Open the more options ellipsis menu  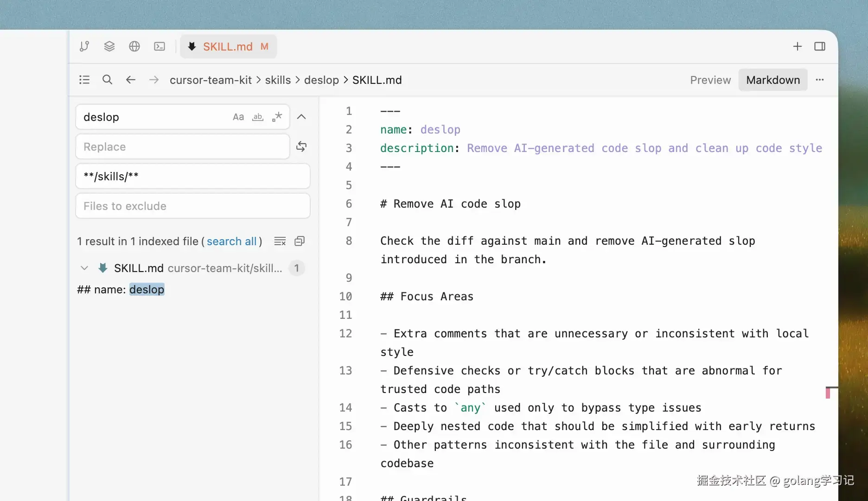820,80
